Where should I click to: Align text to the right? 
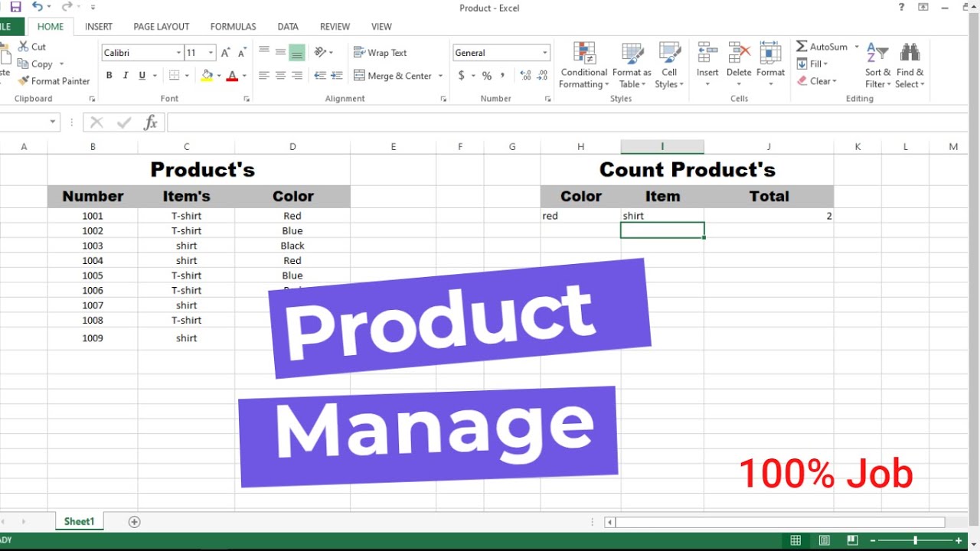[297, 76]
